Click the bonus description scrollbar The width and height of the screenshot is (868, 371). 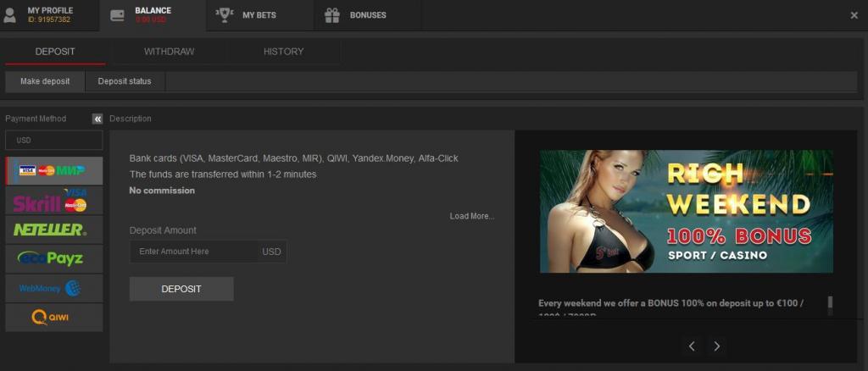(x=830, y=304)
